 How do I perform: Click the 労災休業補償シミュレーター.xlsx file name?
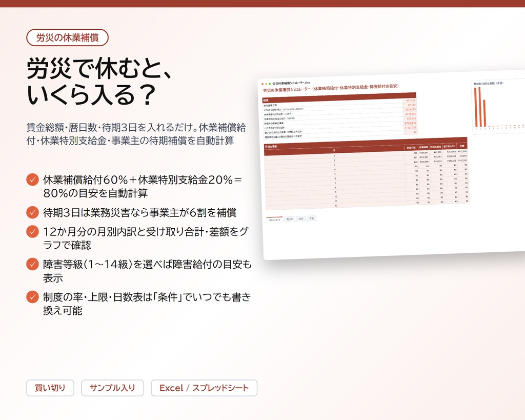point(291,83)
